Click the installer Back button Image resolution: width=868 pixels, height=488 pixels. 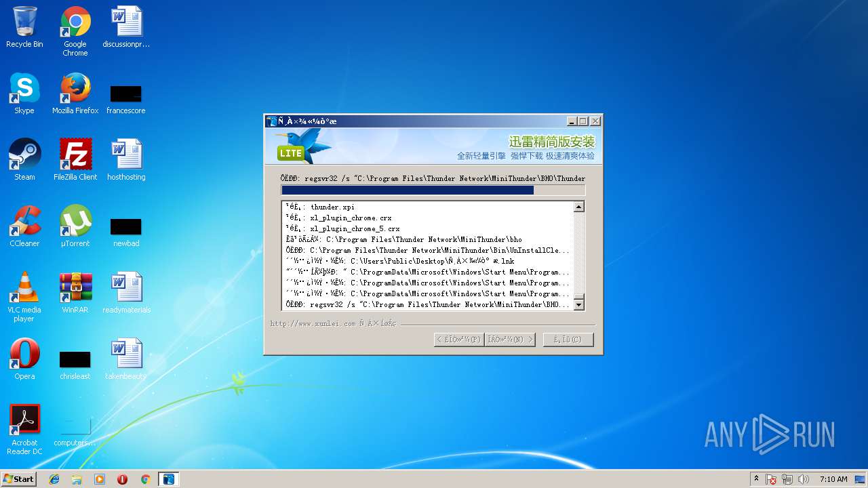(x=459, y=340)
